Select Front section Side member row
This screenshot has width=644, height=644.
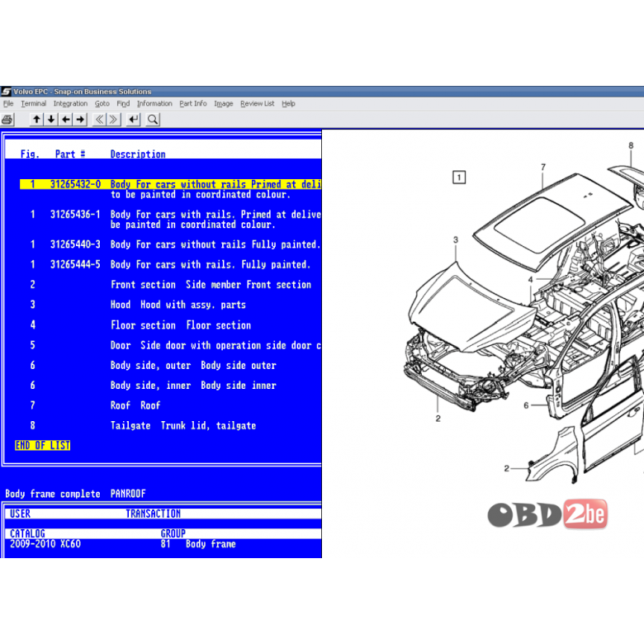tap(170, 285)
